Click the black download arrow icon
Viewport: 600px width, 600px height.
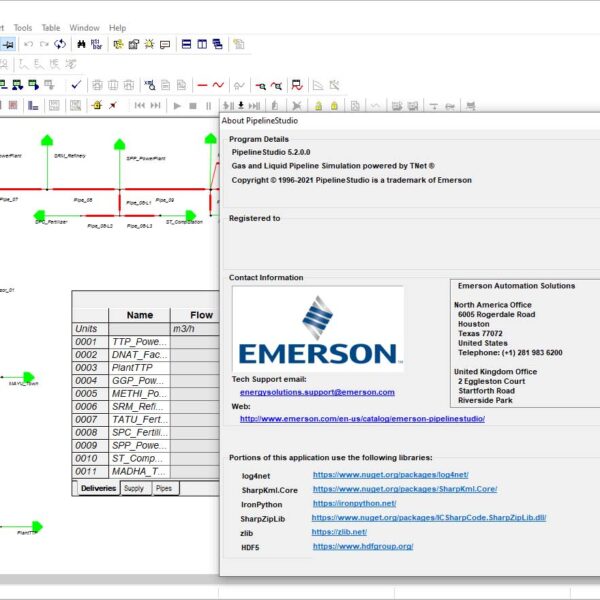(x=241, y=105)
